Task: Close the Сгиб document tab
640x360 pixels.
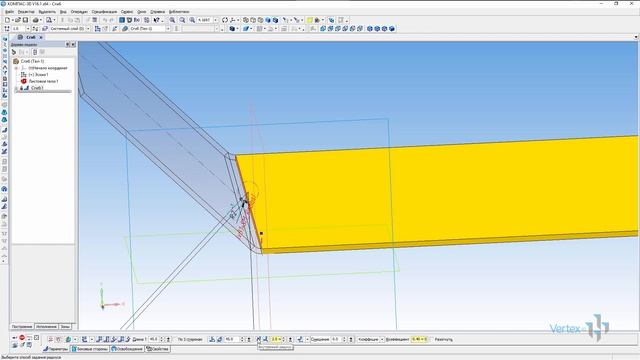Action: click(x=41, y=37)
